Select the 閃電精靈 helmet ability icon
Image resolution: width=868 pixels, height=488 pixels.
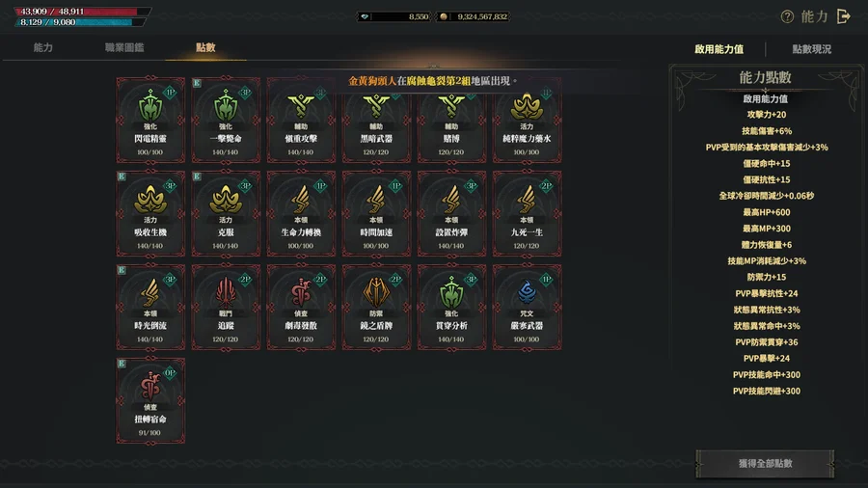click(150, 106)
